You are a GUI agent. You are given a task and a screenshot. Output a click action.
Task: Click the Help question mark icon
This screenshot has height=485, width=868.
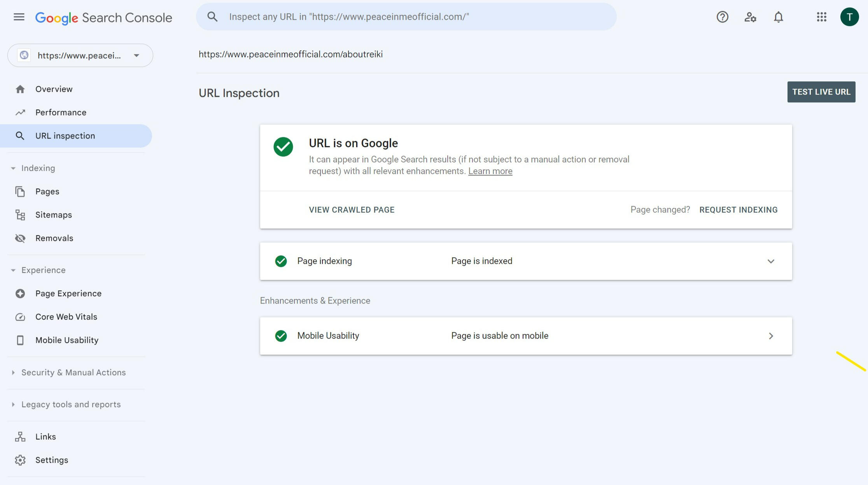[722, 17]
